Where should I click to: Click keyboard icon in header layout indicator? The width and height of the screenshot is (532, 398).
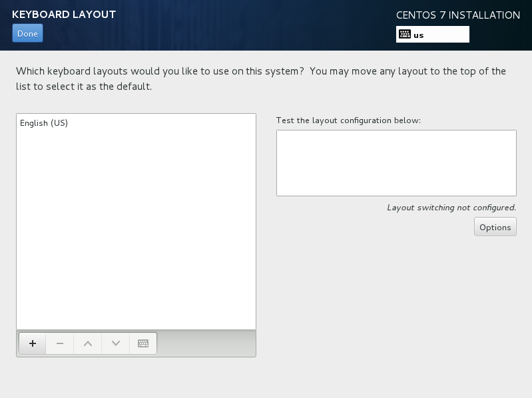coord(405,34)
